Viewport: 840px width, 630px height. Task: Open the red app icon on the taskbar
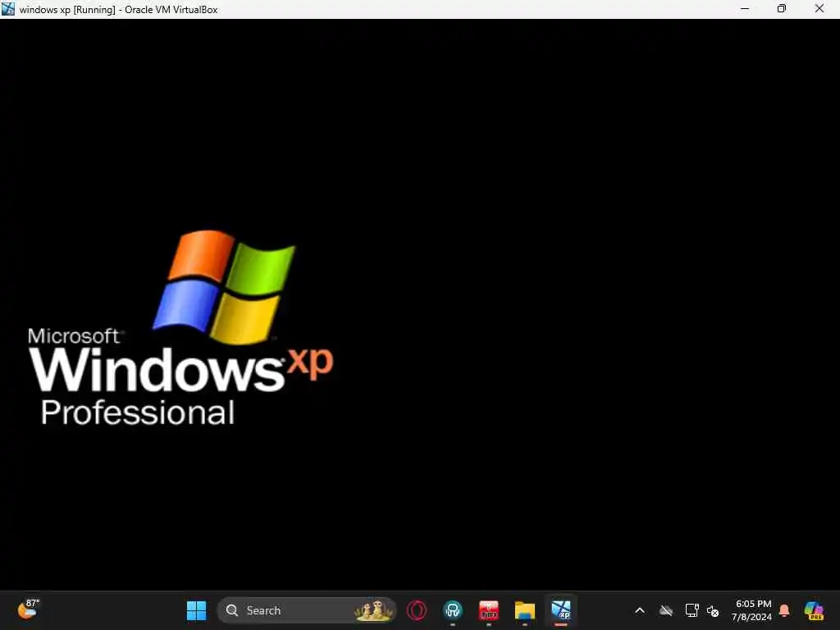click(x=489, y=610)
